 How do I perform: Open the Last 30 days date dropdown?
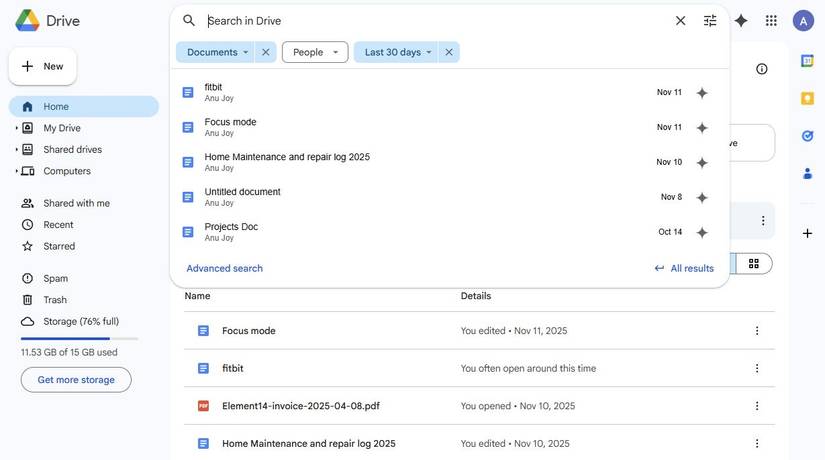coord(397,52)
